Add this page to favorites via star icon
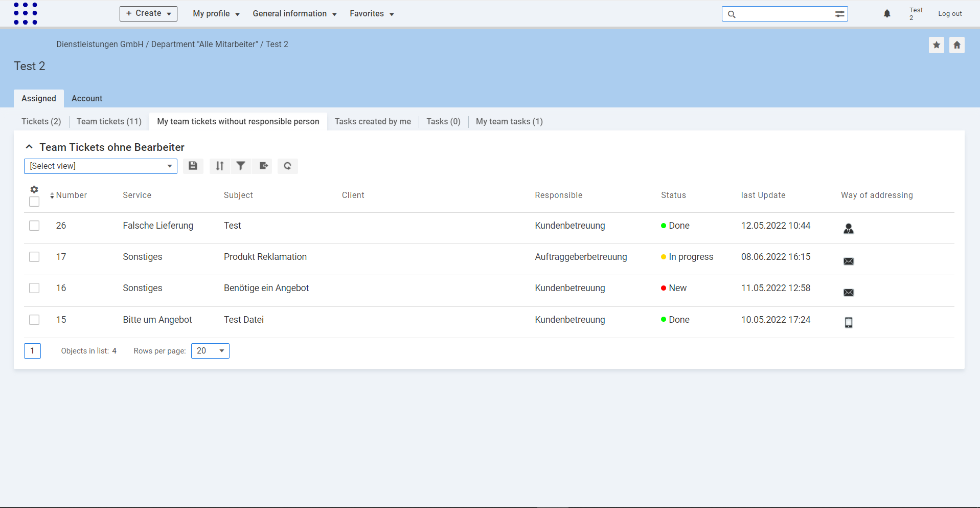Viewport: 980px width, 508px height. 937,45
